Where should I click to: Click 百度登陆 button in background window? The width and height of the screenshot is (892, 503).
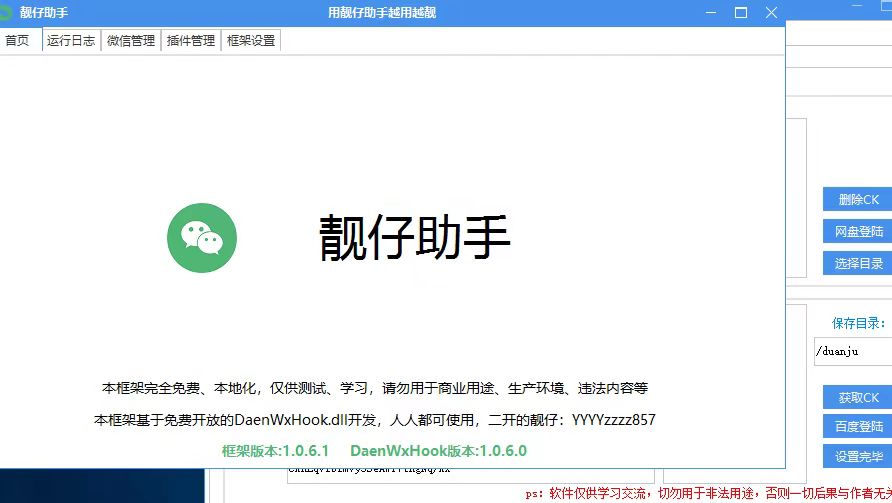pos(857,426)
